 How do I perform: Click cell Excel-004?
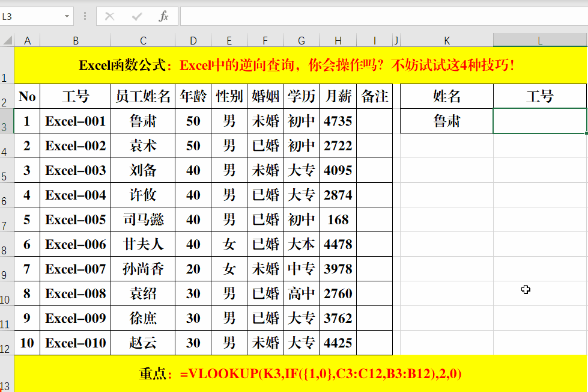pos(75,195)
